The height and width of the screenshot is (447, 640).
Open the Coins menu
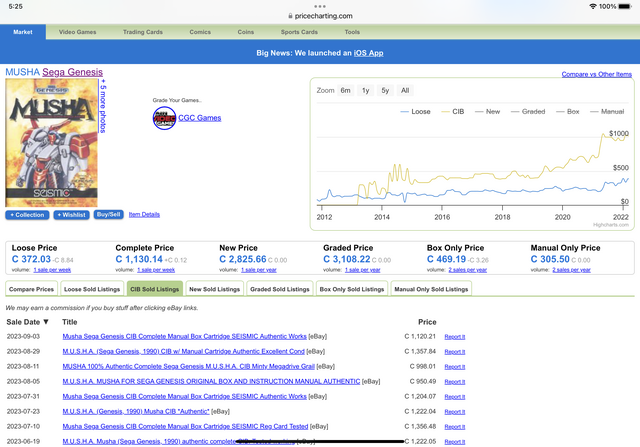pyautogui.click(x=246, y=32)
